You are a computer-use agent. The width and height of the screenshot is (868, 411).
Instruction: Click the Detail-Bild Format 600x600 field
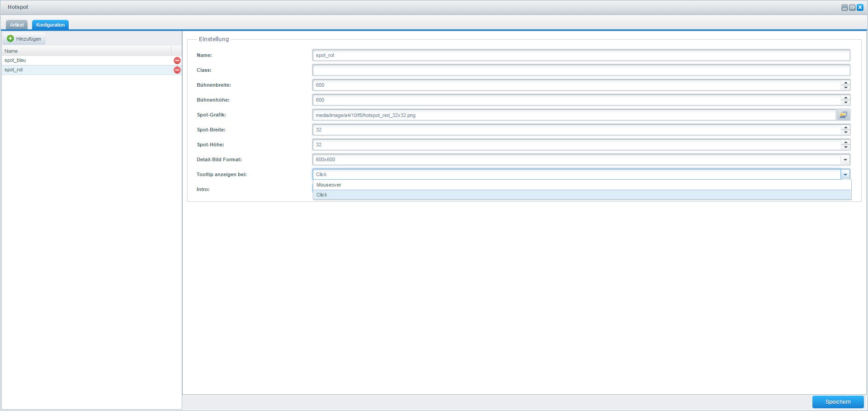pos(576,159)
